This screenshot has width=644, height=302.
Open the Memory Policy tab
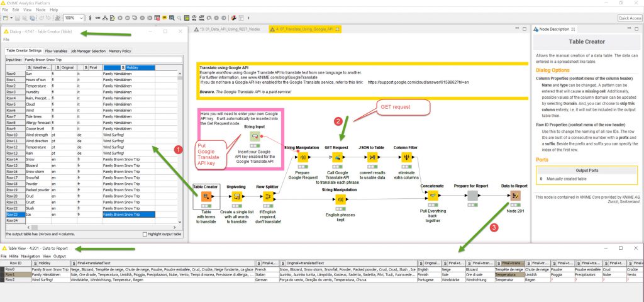tap(119, 50)
